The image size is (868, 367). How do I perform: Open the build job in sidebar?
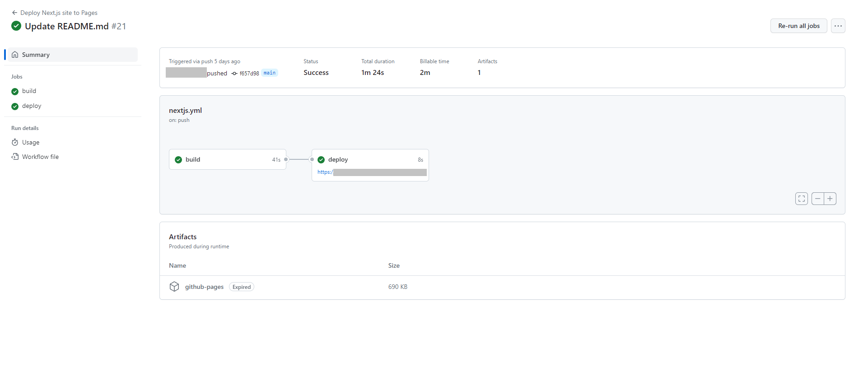29,91
